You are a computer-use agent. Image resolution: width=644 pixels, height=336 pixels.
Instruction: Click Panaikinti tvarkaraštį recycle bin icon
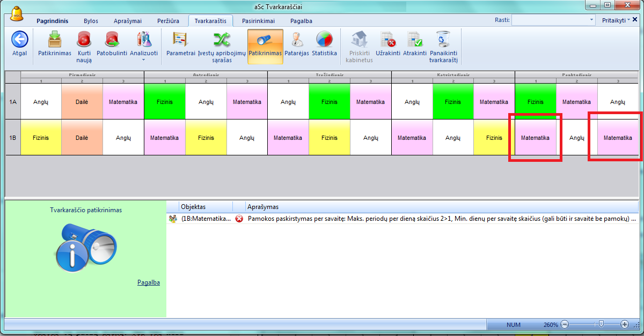[443, 40]
